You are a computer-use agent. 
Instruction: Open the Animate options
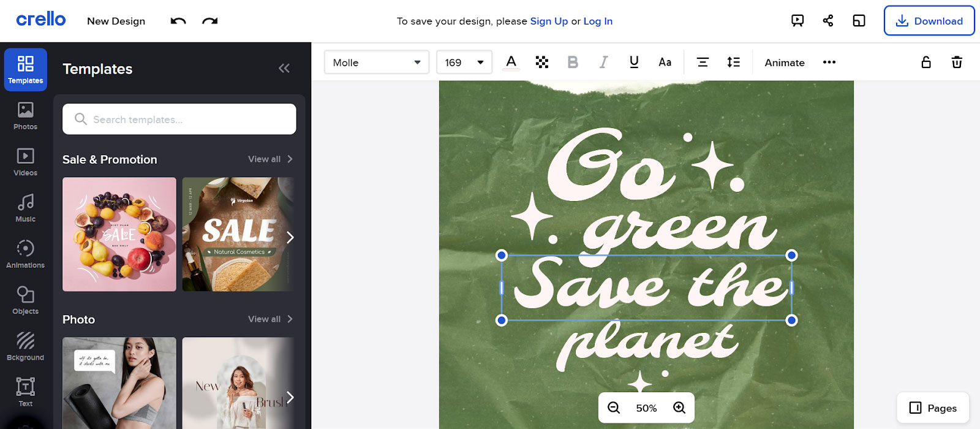(785, 62)
